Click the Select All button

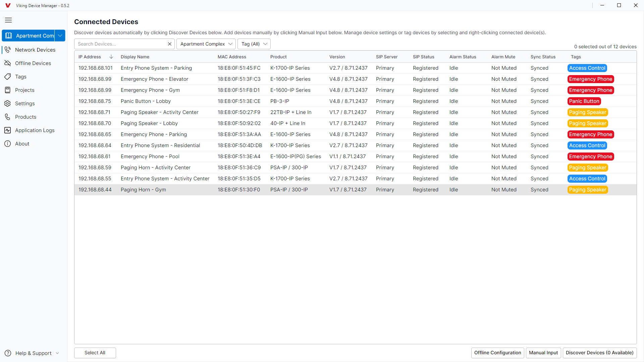(95, 353)
